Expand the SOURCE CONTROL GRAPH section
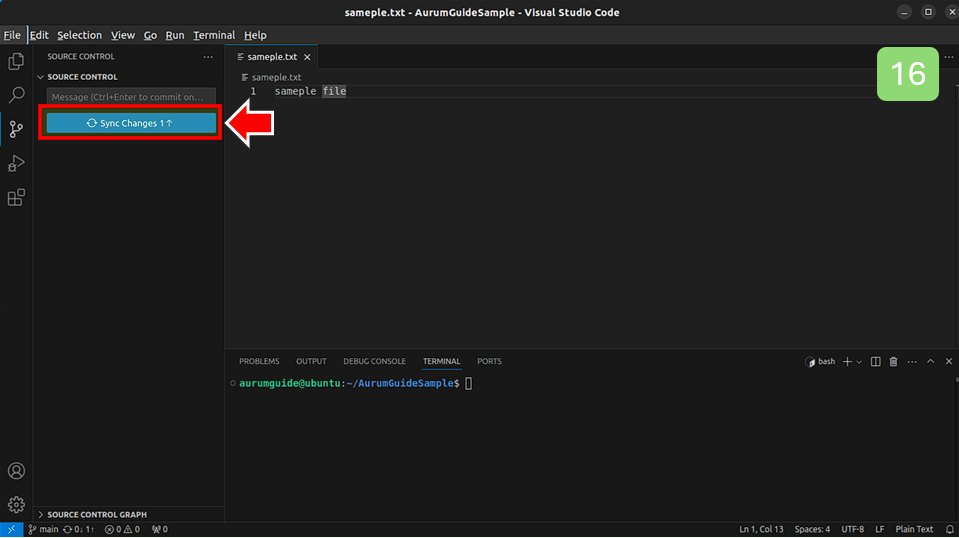Screen dimensions: 959x538 point(97,515)
